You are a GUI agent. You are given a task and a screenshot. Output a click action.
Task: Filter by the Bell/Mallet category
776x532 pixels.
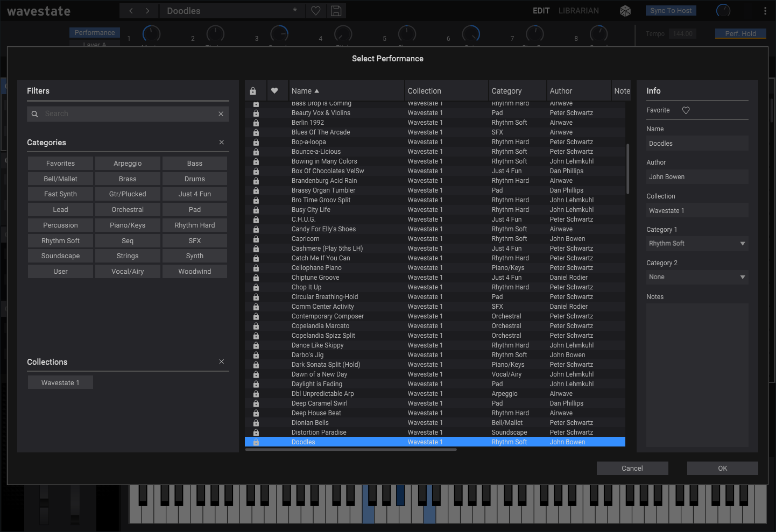(61, 179)
